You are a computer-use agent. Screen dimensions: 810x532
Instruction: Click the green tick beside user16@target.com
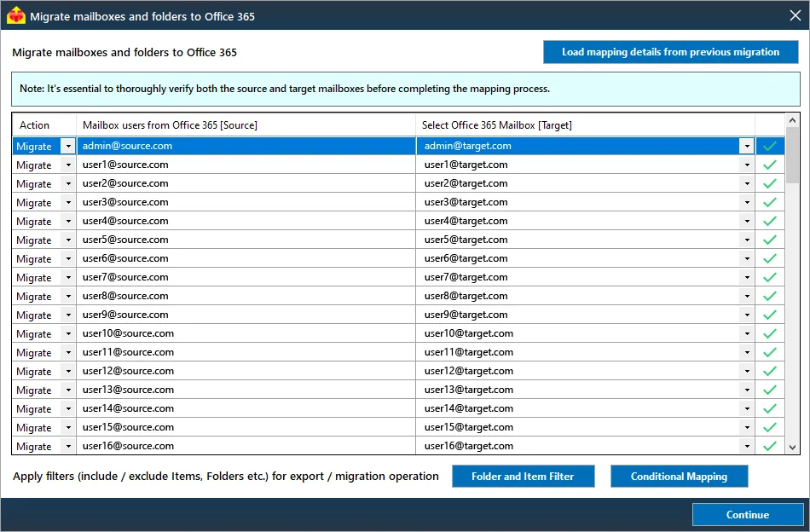[x=769, y=446]
